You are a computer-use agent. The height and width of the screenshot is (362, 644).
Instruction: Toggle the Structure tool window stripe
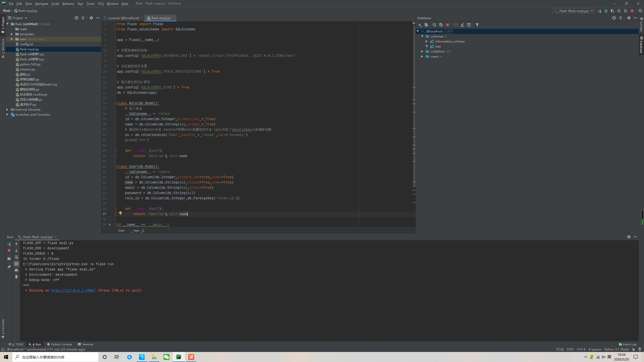pos(3,48)
